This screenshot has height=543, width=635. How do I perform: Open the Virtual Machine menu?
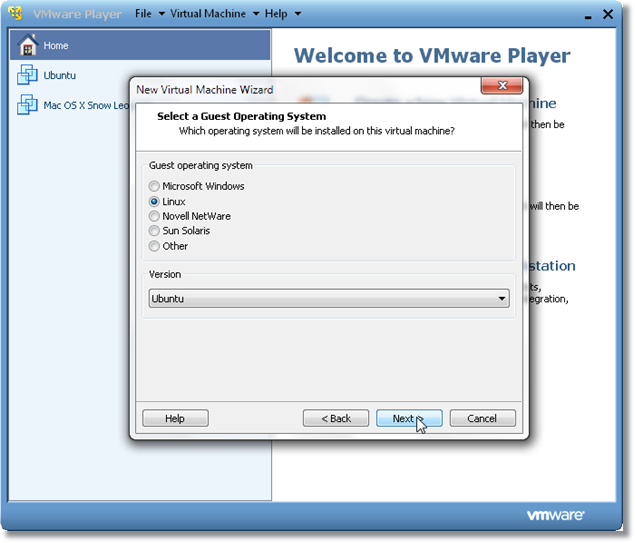pos(208,13)
